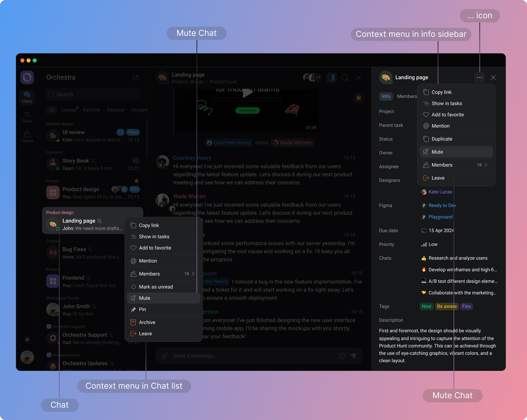Toggle the info sidebar panel button

point(331,78)
